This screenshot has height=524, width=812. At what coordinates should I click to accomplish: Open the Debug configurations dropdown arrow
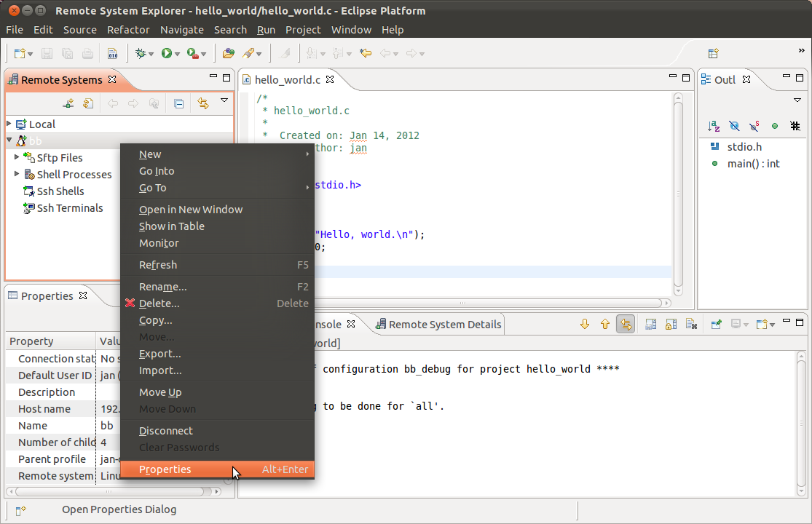[151, 54]
